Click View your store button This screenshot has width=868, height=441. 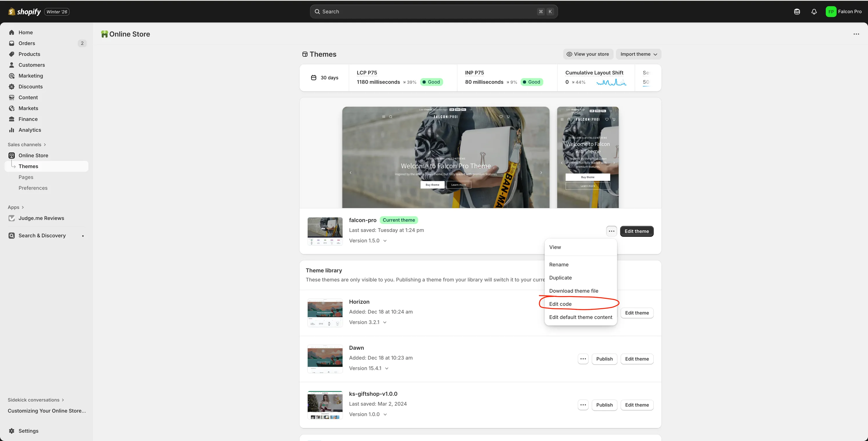tap(588, 54)
